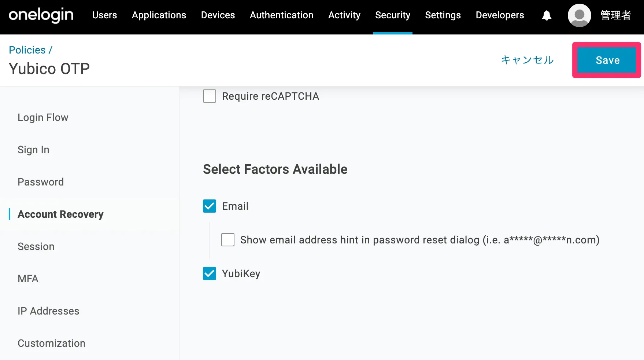Screen dimensions: 644x360
Task: Toggle the YubiKey factor checkbox
Action: pyautogui.click(x=210, y=273)
